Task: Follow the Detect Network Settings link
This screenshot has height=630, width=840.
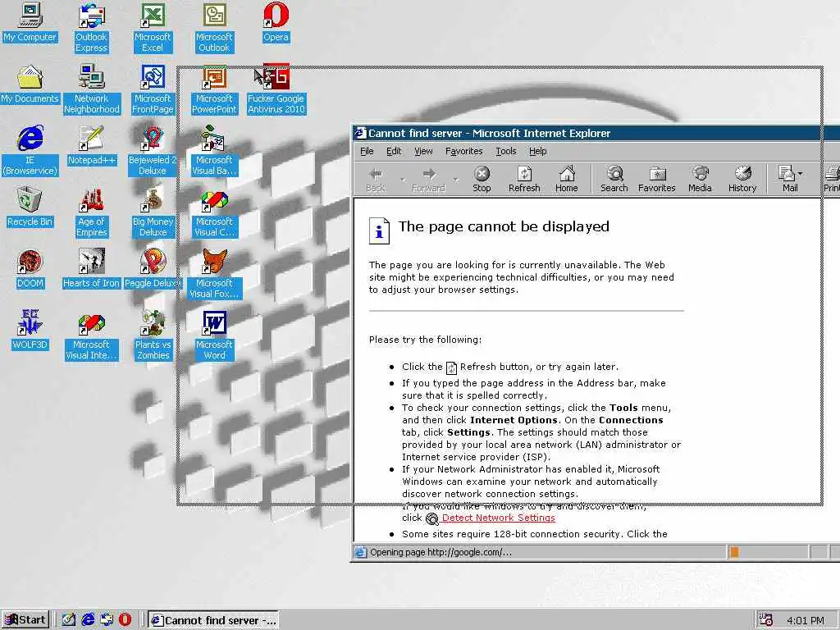Action: [498, 518]
